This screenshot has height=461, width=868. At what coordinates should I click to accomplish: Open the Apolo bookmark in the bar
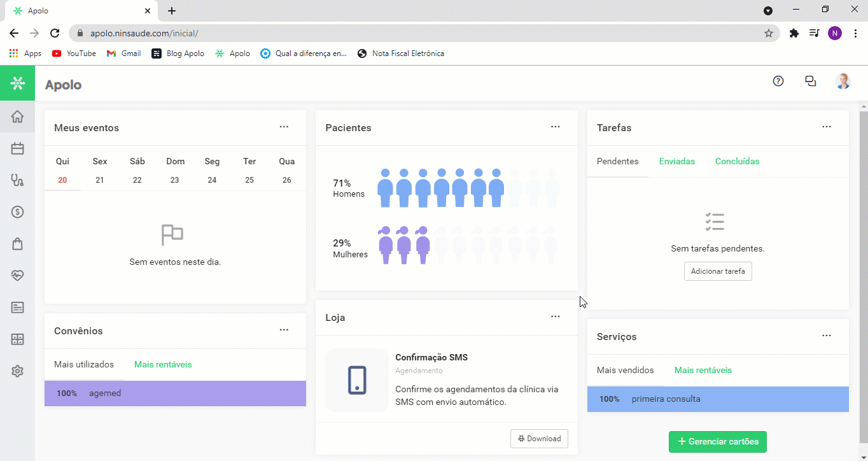232,53
